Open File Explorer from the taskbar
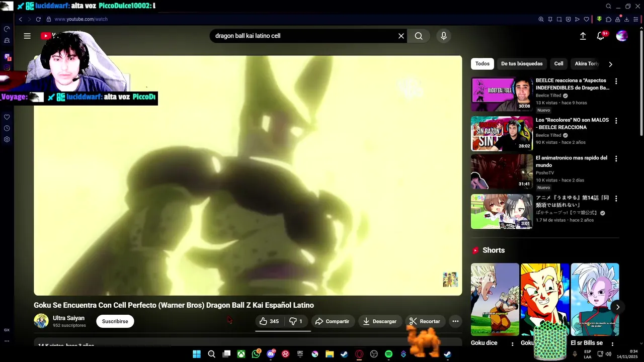This screenshot has width=644, height=362. (x=330, y=354)
